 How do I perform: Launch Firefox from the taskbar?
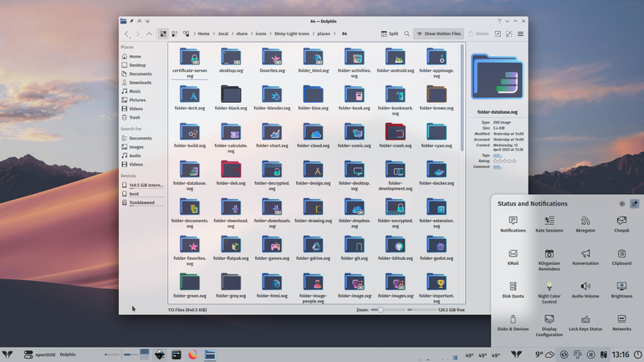(x=193, y=354)
